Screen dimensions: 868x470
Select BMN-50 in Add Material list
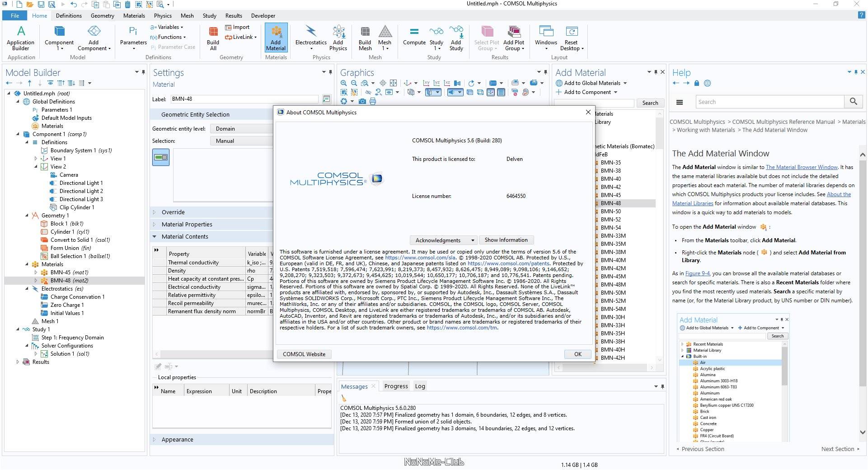(x=611, y=211)
